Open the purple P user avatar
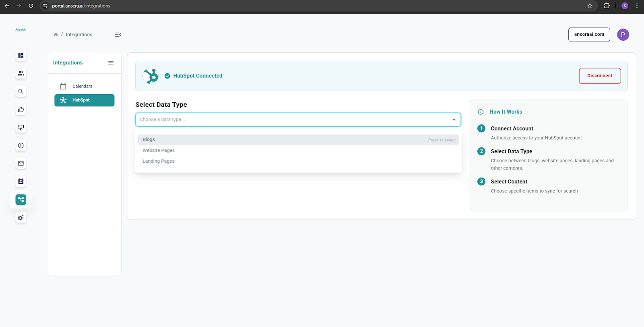 (623, 35)
